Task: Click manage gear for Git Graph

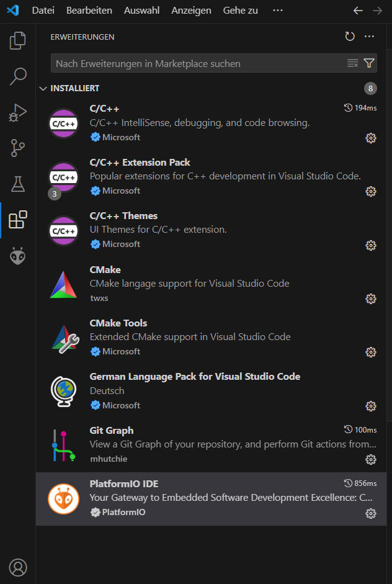Action: click(x=371, y=459)
